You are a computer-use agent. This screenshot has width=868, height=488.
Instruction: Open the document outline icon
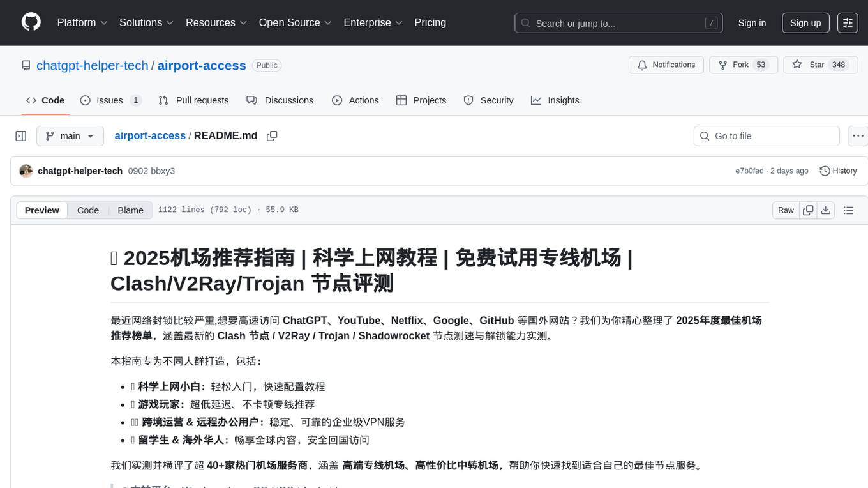click(x=848, y=210)
